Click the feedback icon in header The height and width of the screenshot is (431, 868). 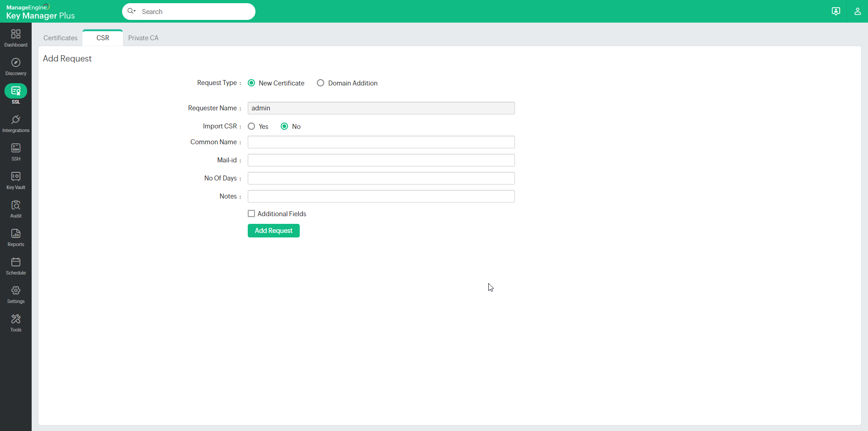[x=836, y=11]
